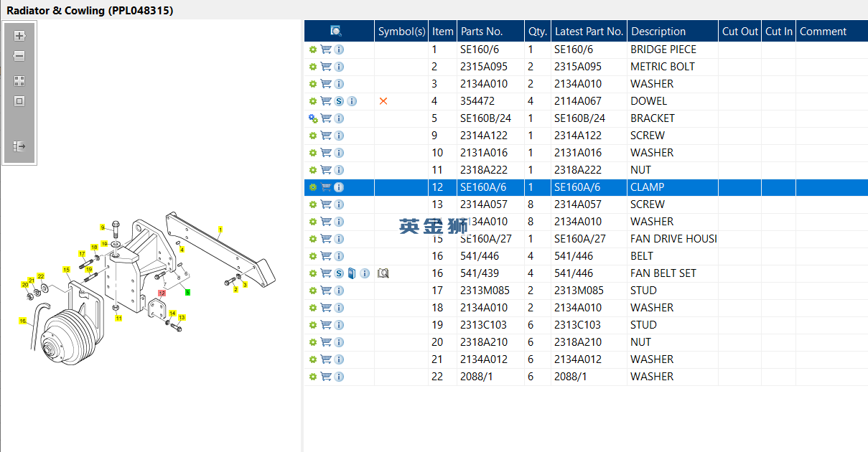Zoom in on the parts diagram
The image size is (868, 452).
(19, 36)
